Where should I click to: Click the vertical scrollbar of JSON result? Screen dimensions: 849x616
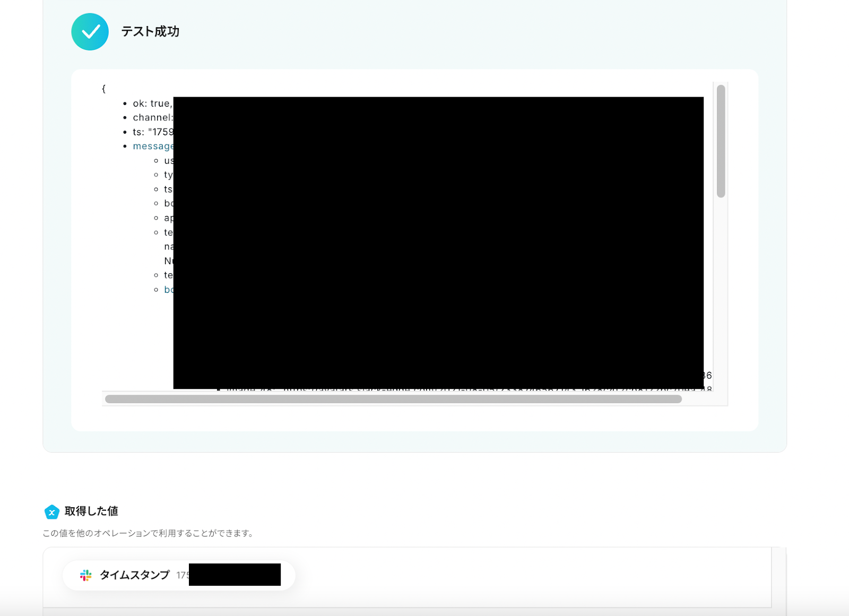pyautogui.click(x=721, y=141)
